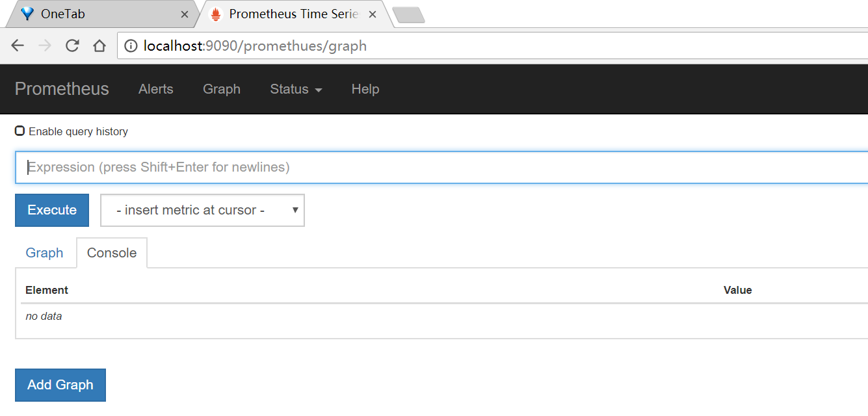Click the Prometheus brand link

(62, 89)
